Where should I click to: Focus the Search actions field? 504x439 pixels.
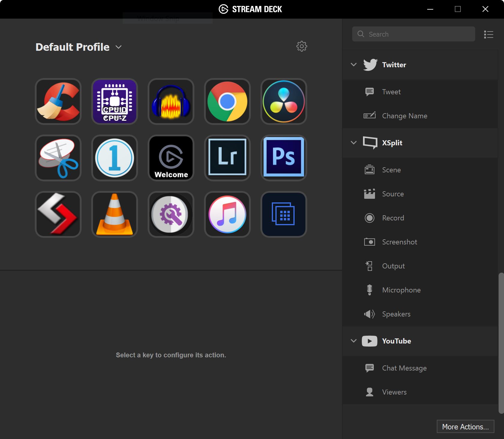coord(413,34)
